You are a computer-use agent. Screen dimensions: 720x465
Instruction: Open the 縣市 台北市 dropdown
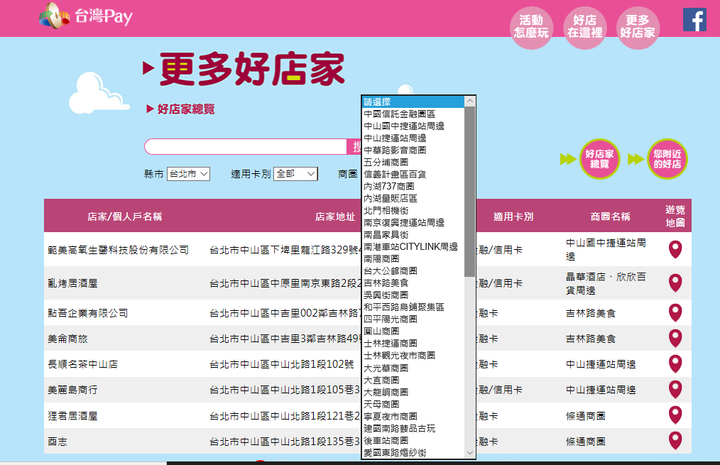click(188, 174)
